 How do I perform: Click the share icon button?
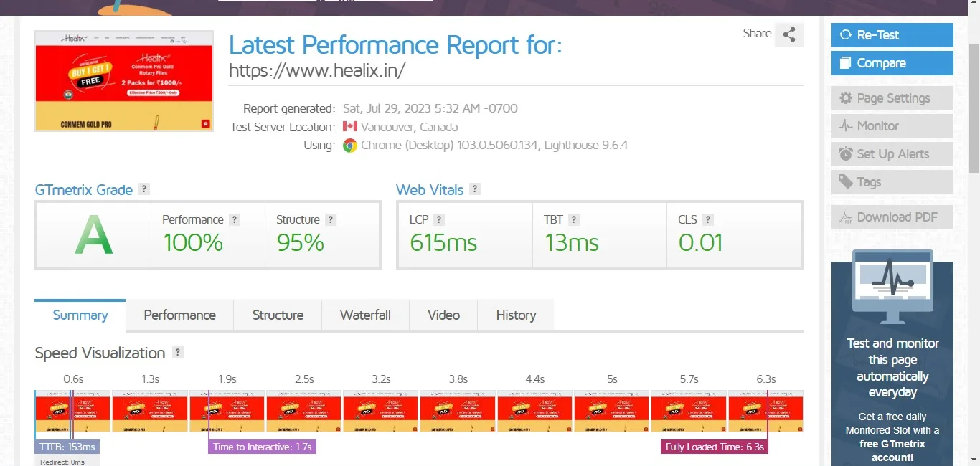point(789,34)
